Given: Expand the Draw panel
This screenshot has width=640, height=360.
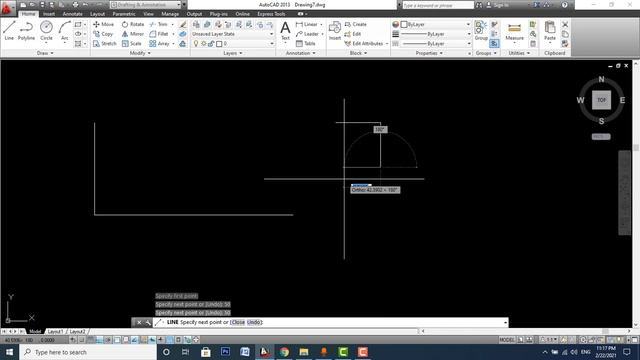Looking at the screenshot, I should (45, 53).
